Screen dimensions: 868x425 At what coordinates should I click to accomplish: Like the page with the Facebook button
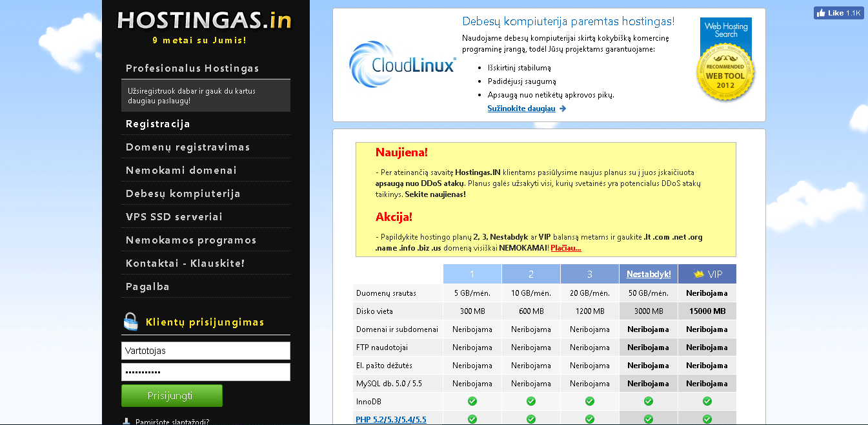[x=839, y=13]
